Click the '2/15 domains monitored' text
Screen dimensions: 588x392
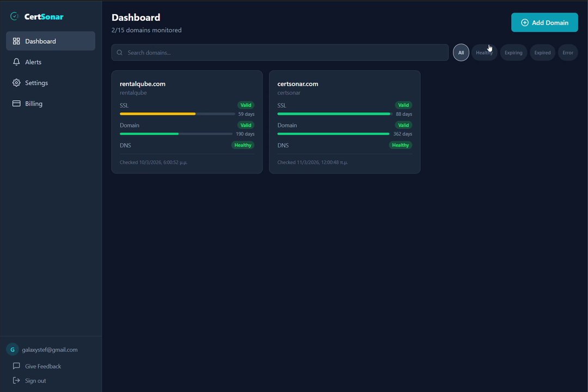(146, 30)
